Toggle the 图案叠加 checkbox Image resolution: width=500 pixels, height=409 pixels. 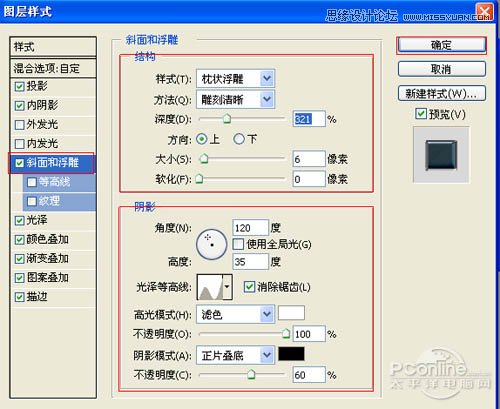[x=20, y=278]
